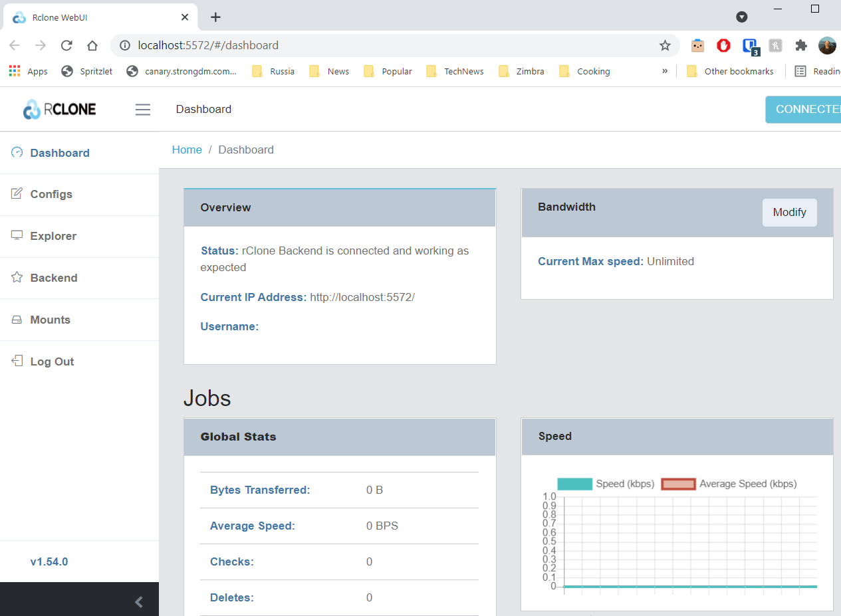Click the Bitwarden shield extension icon

click(x=750, y=46)
